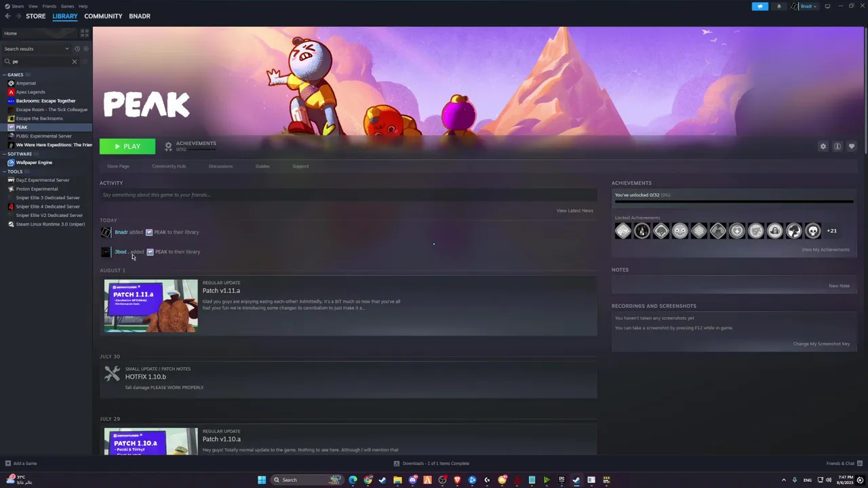Screen dimensions: 868x488
Task: Select PUBG: Experimental Server
Action: pos(43,136)
